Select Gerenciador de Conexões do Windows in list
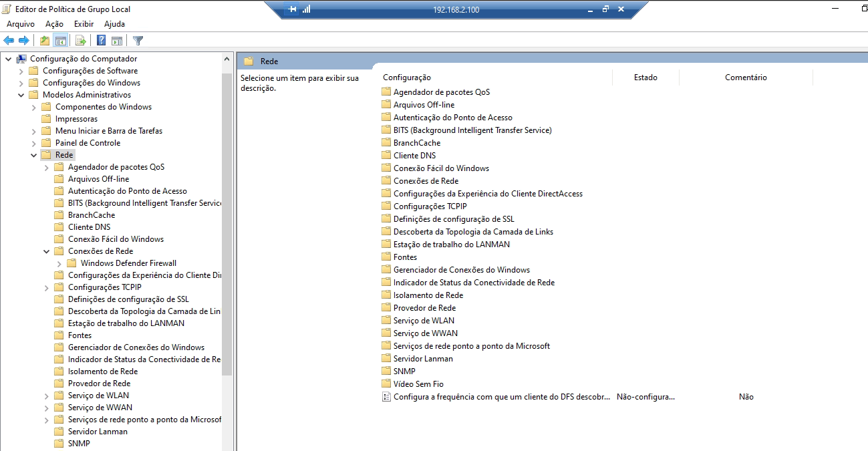The image size is (868, 451). 456,270
